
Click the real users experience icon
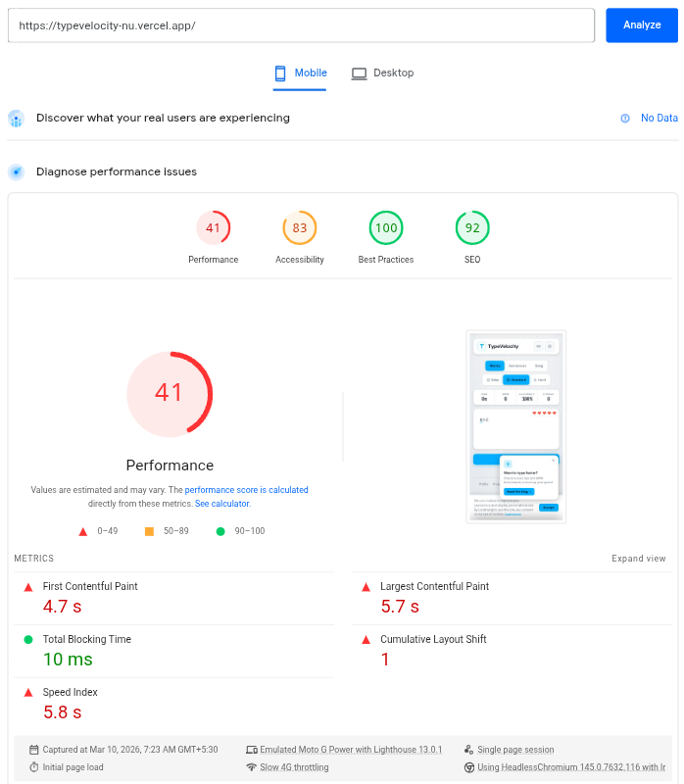tap(16, 119)
